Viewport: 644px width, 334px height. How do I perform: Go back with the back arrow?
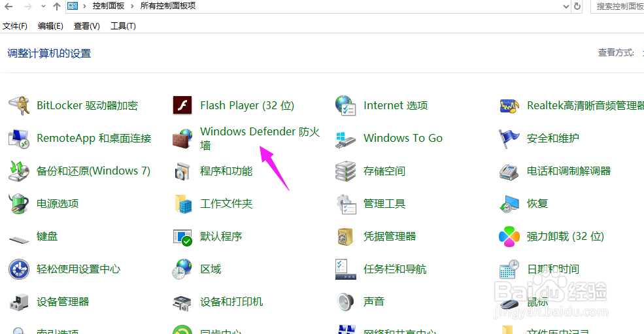click(8, 6)
